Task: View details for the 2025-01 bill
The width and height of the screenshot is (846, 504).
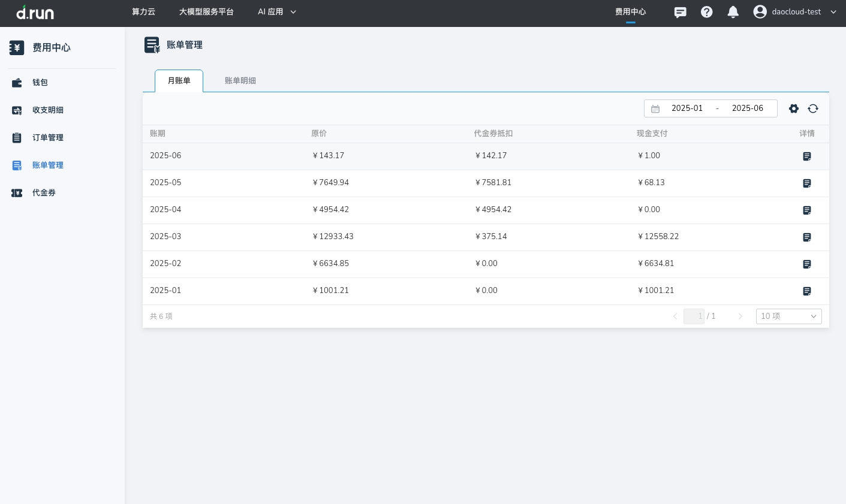Action: coord(807,291)
